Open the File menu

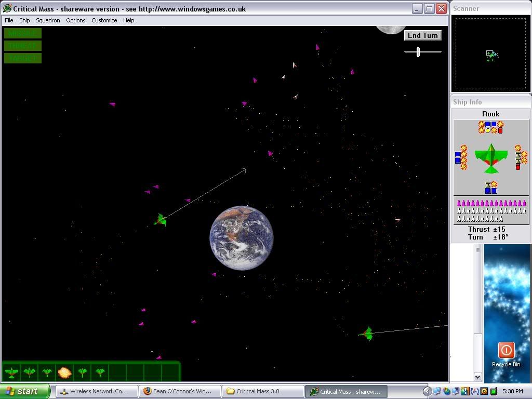point(9,20)
